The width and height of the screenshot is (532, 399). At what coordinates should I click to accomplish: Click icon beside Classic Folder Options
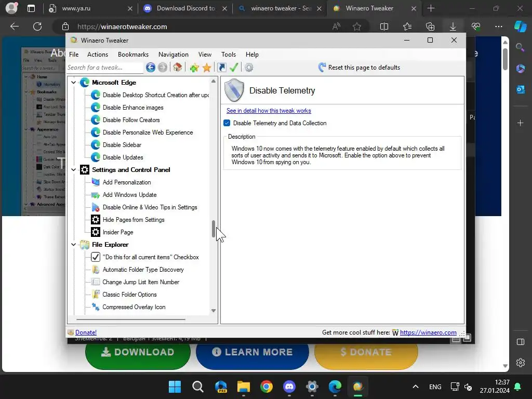pos(96,295)
